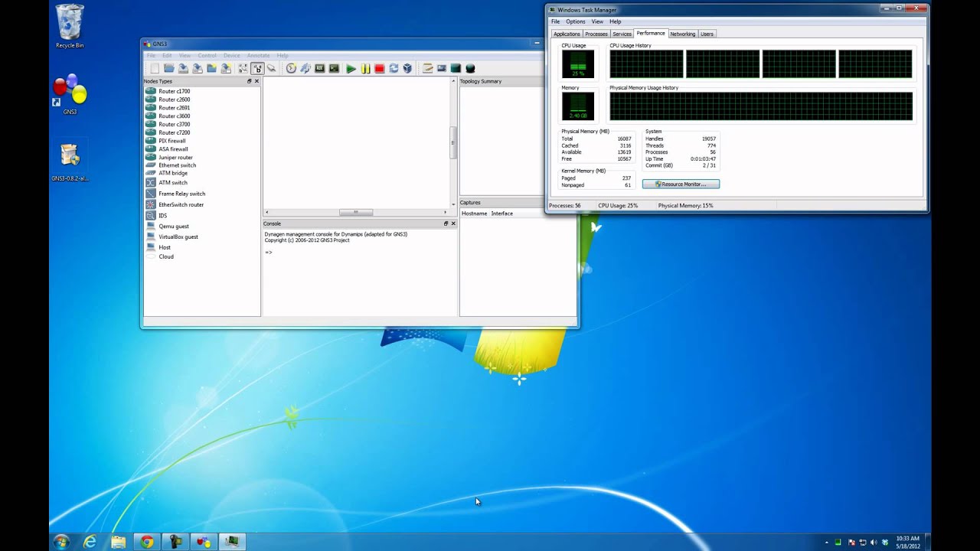Switch to Applications tab in Task Manager
The image size is (980, 551).
point(567,34)
